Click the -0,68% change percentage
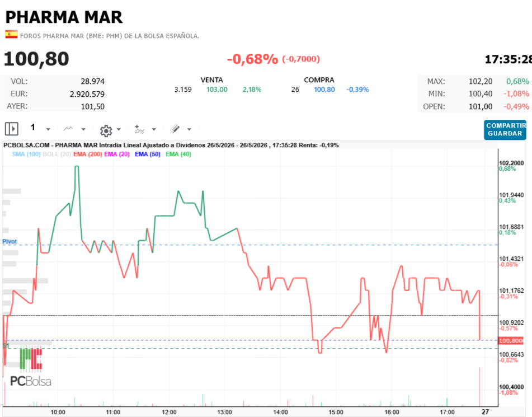The width and height of the screenshot is (532, 417). point(252,59)
